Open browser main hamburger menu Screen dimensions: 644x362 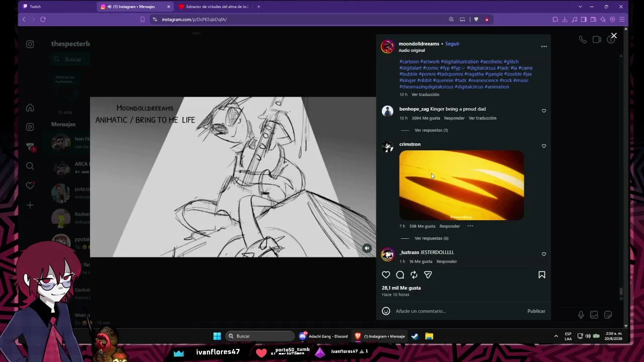point(622,20)
